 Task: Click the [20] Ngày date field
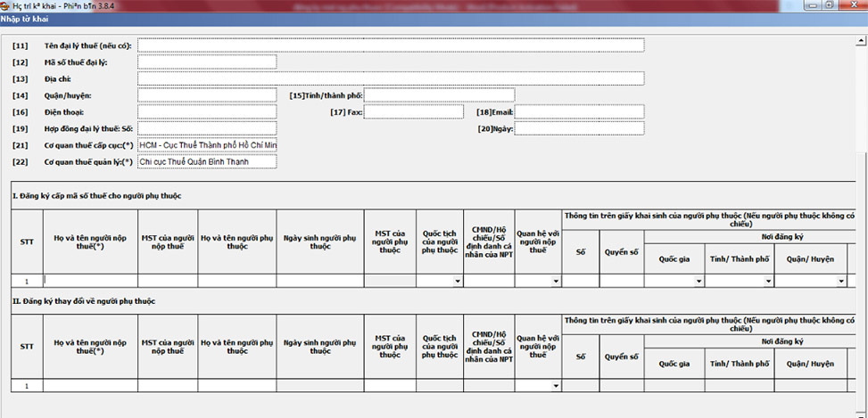(x=579, y=128)
